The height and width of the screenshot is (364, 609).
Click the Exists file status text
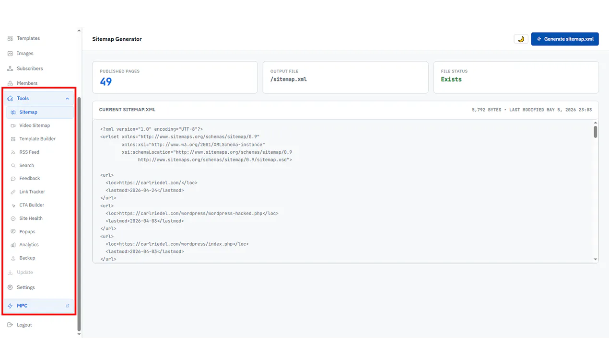(x=451, y=80)
